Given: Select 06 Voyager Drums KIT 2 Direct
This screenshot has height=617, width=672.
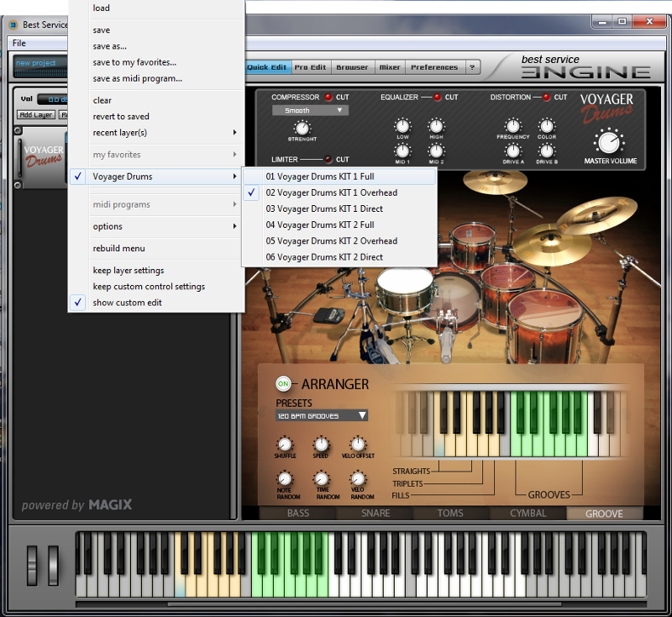Looking at the screenshot, I should click(x=339, y=257).
